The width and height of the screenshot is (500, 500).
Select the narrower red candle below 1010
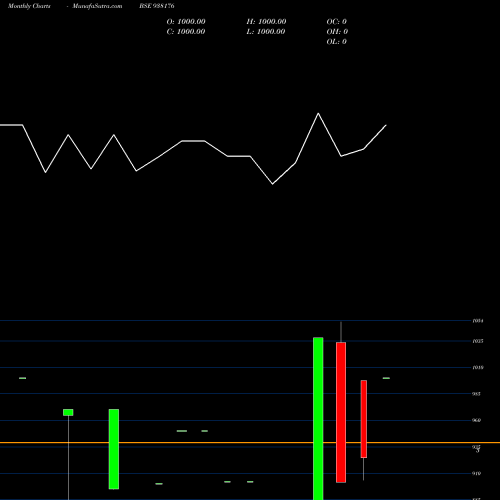[x=364, y=419]
